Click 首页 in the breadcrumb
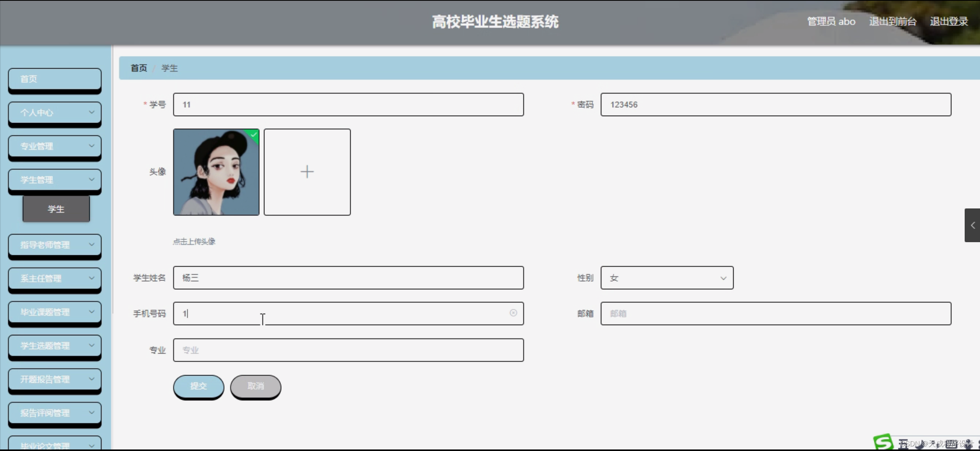Screen dimensions: 980x451 pos(139,68)
